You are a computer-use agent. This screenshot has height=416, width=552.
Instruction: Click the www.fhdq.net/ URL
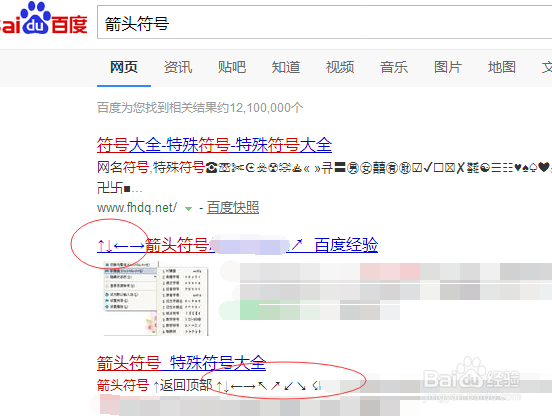(x=137, y=208)
